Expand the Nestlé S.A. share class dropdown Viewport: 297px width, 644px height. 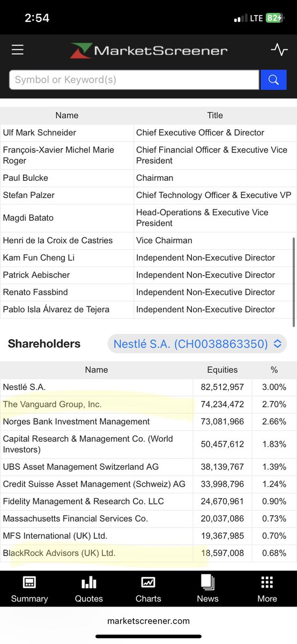click(197, 344)
